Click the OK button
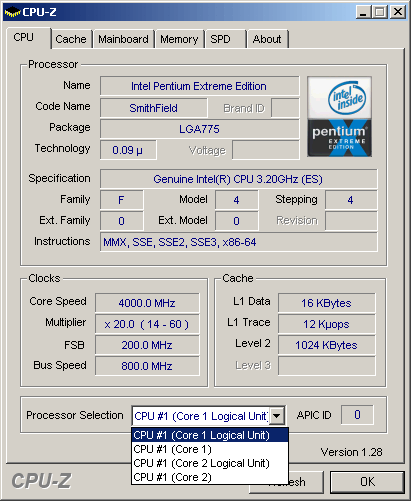The image size is (411, 501). tap(367, 482)
